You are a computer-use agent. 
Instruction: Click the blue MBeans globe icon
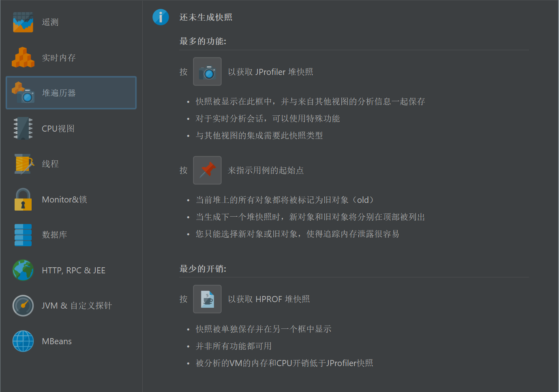(x=23, y=341)
